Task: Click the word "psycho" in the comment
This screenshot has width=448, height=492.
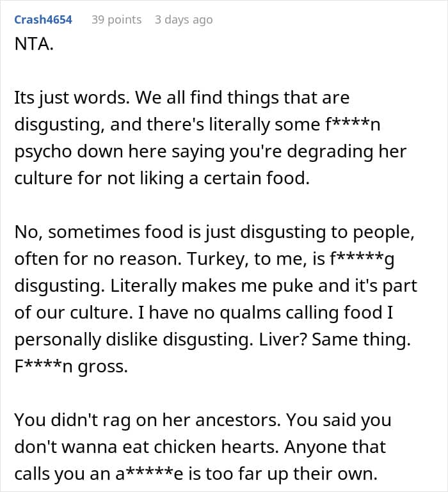Action: (x=44, y=152)
